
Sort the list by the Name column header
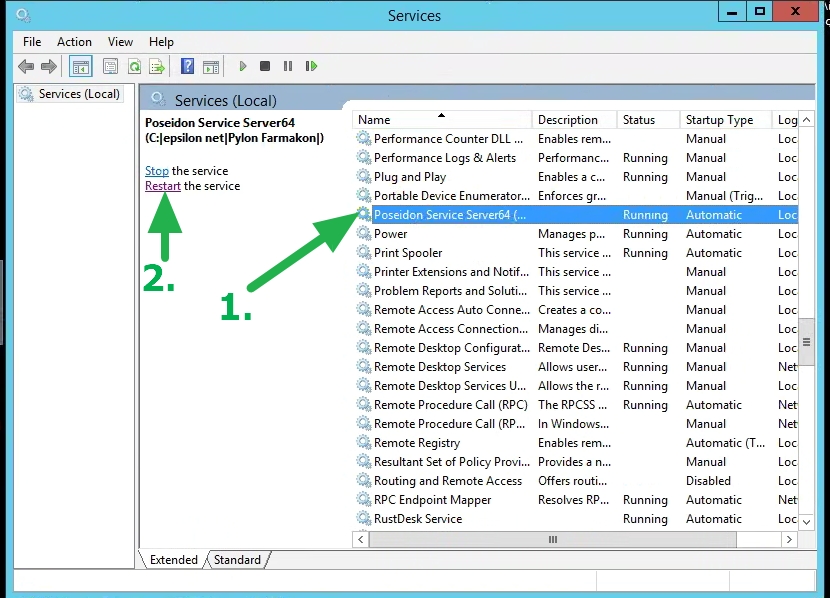pos(440,120)
